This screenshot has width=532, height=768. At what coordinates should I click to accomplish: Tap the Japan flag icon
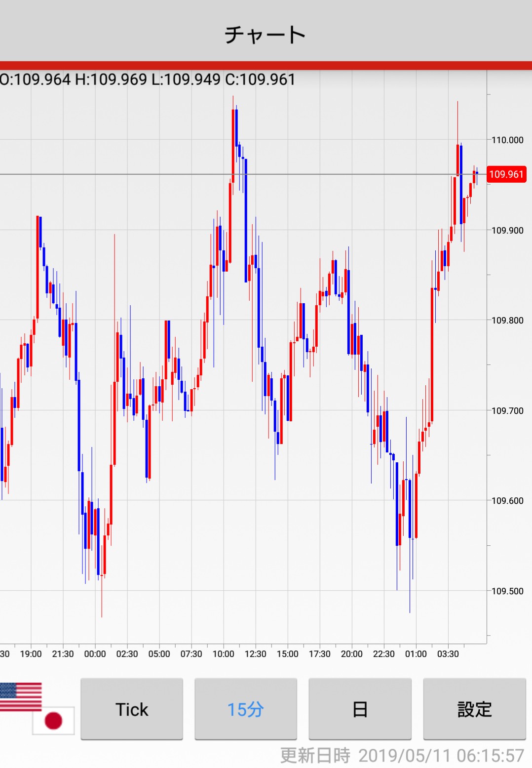(53, 721)
